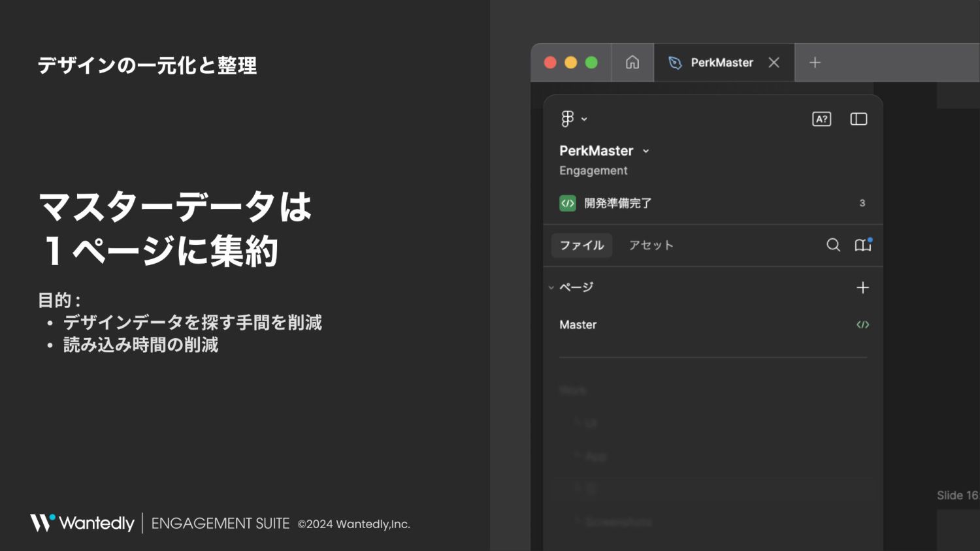Screen dimensions: 980x551
Task: Open the libraries book icon
Action: click(863, 245)
